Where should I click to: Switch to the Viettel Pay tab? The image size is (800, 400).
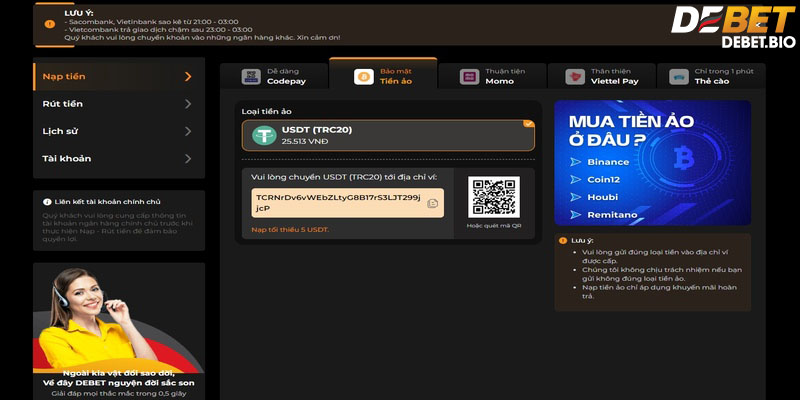602,76
